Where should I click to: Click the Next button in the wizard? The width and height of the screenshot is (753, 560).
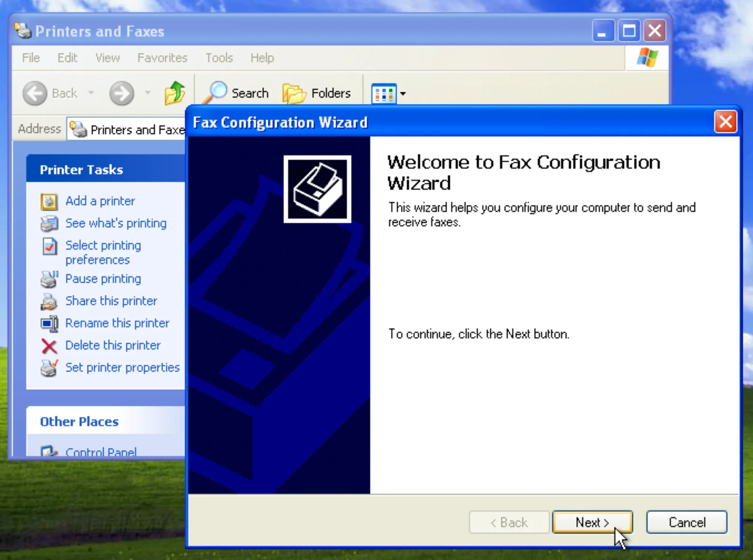(592, 522)
